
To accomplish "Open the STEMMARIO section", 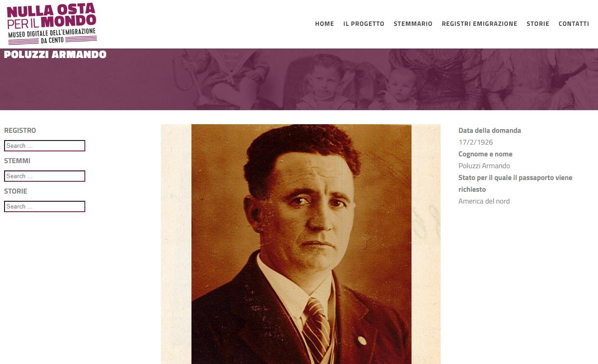I will (413, 24).
